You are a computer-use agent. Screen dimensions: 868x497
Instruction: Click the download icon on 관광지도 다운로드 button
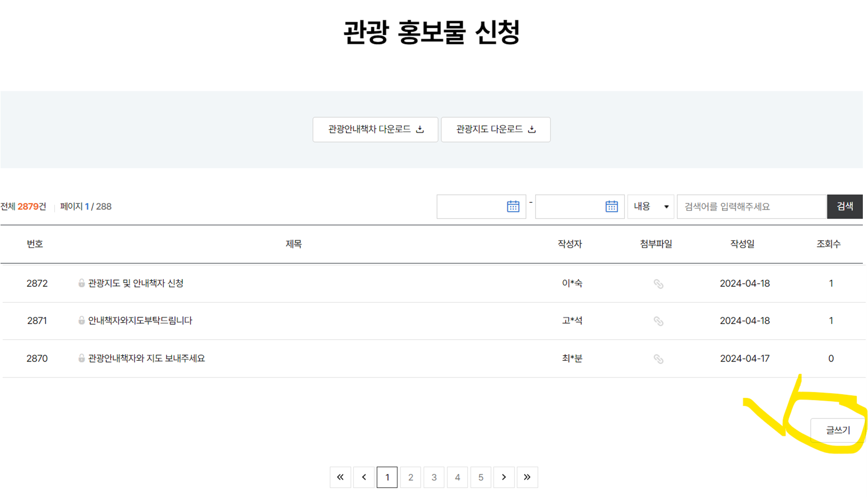tap(532, 129)
